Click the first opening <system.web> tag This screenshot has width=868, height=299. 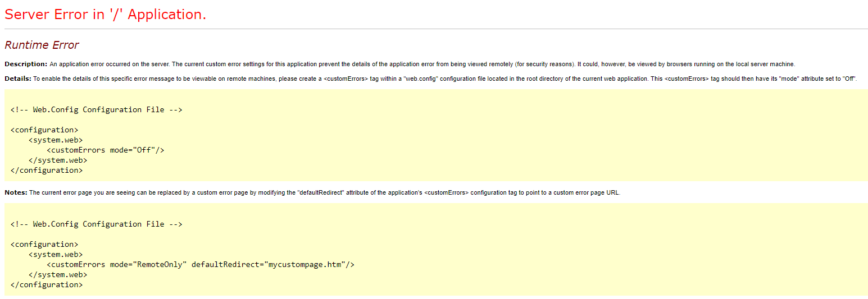(56, 140)
